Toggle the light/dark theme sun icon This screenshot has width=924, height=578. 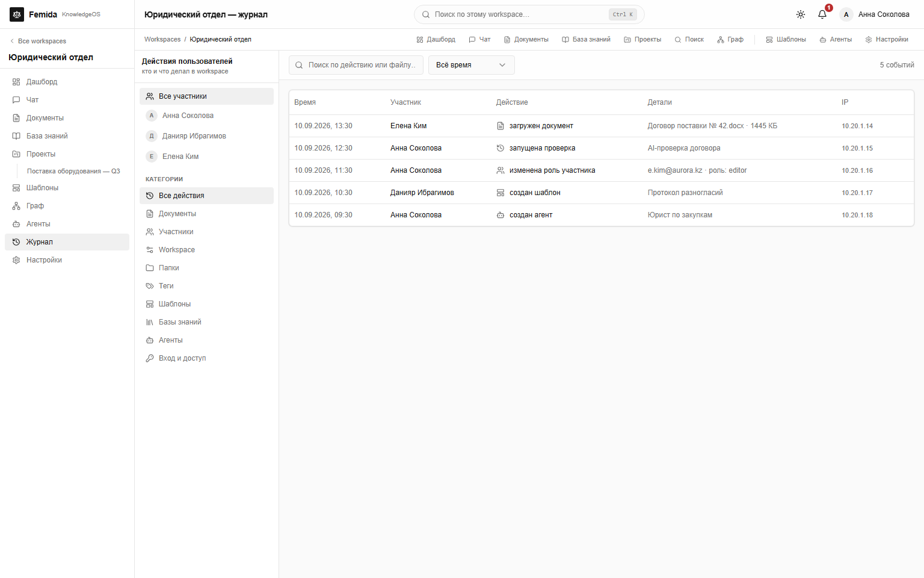coord(801,14)
